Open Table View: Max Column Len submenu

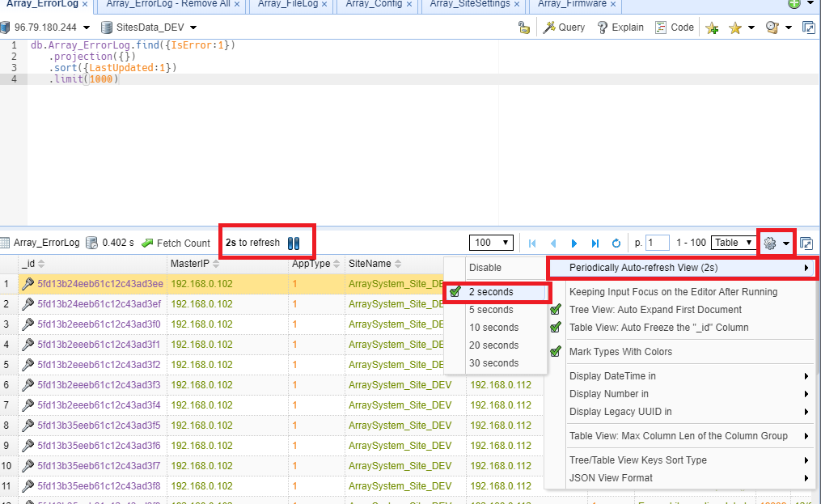681,435
